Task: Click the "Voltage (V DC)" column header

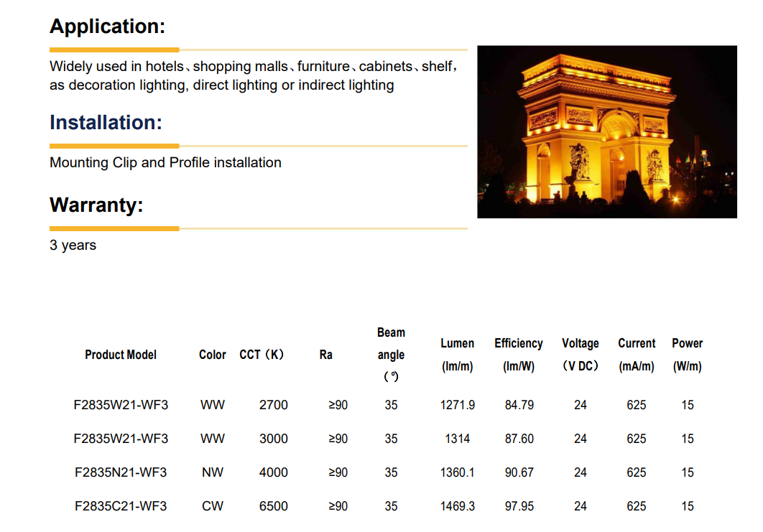Action: (580, 355)
